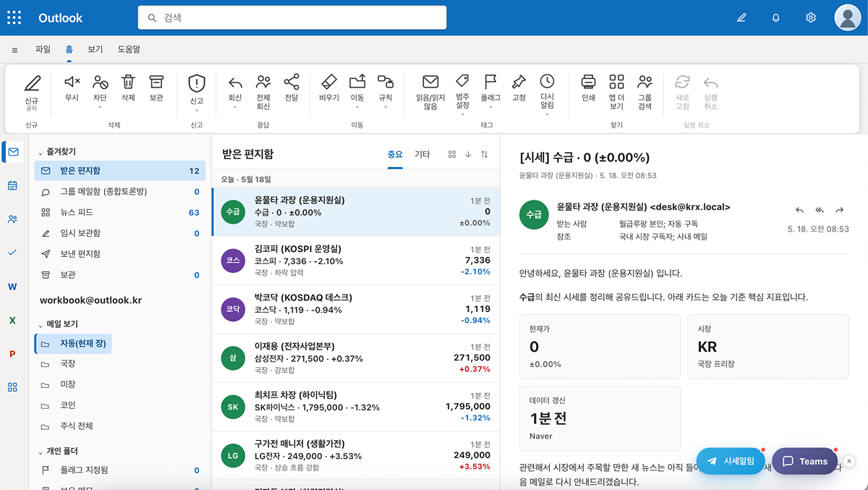This screenshot has width=868, height=490.
Task: Open the account profile avatar
Action: coord(847,17)
